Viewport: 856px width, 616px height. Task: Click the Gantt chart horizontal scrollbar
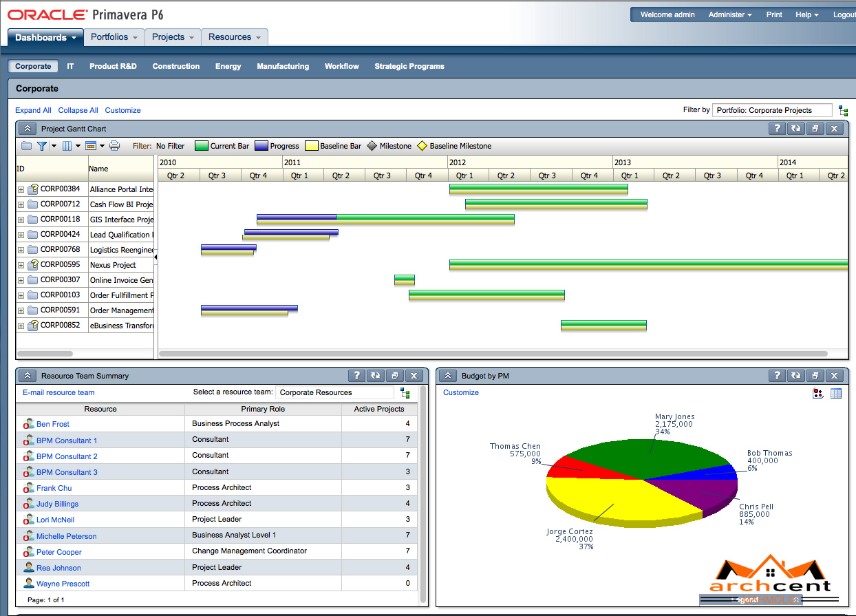[493, 354]
